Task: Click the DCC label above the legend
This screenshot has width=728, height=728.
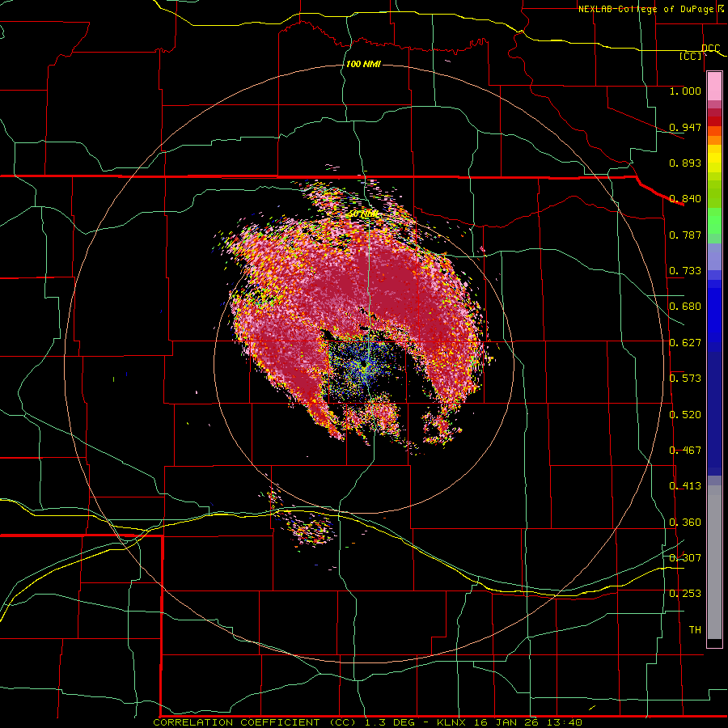Action: [710, 48]
